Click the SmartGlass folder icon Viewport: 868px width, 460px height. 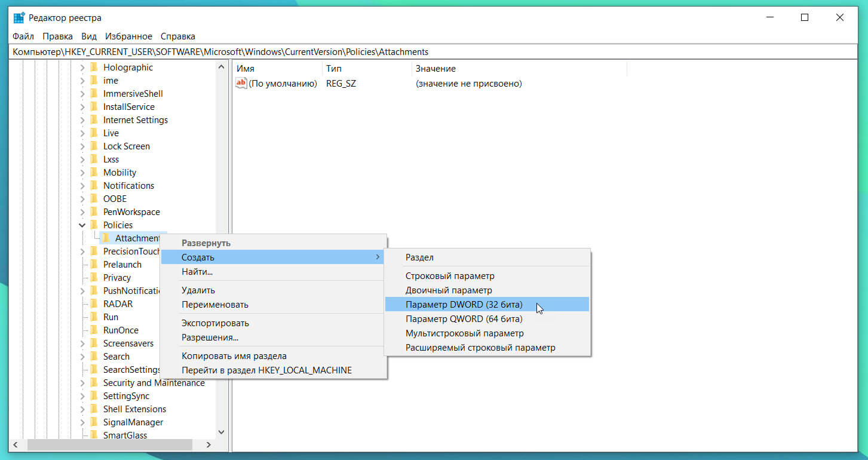(94, 435)
